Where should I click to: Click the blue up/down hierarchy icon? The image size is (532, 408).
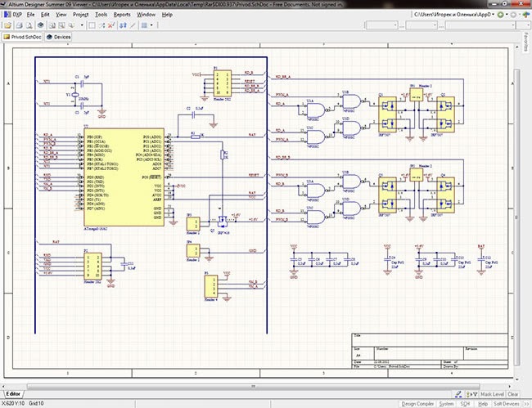pyautogui.click(x=123, y=25)
